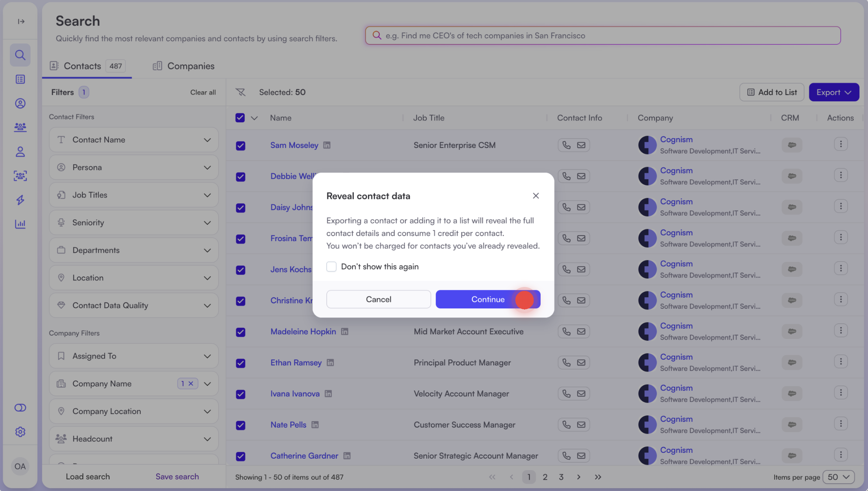The width and height of the screenshot is (868, 491).
Task: Check 'Don't show this again' box
Action: pyautogui.click(x=331, y=267)
